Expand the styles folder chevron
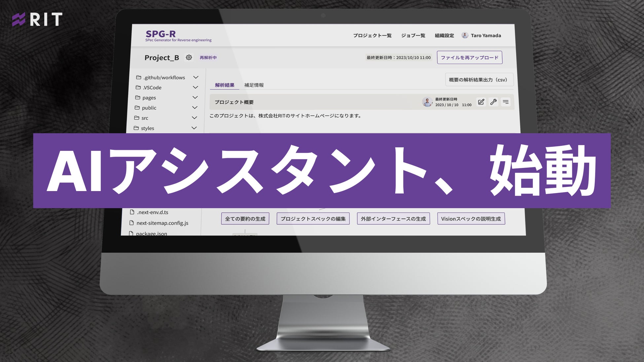644x362 pixels. click(x=194, y=128)
